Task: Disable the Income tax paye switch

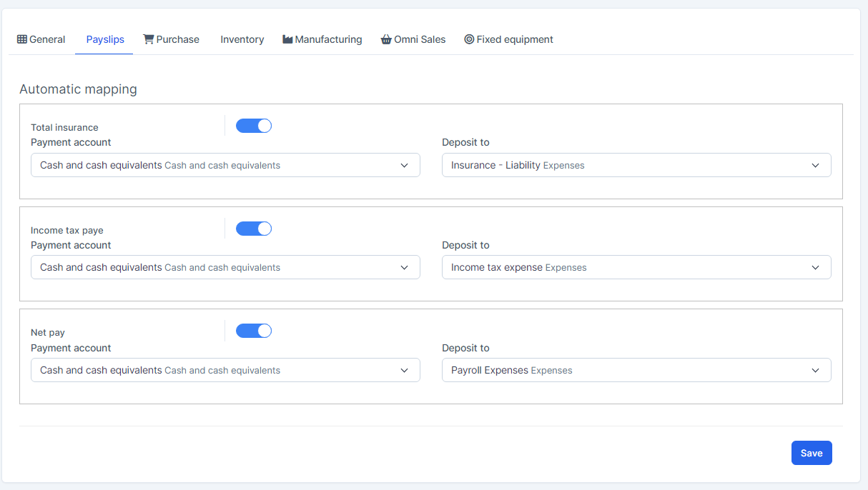Action: tap(254, 229)
